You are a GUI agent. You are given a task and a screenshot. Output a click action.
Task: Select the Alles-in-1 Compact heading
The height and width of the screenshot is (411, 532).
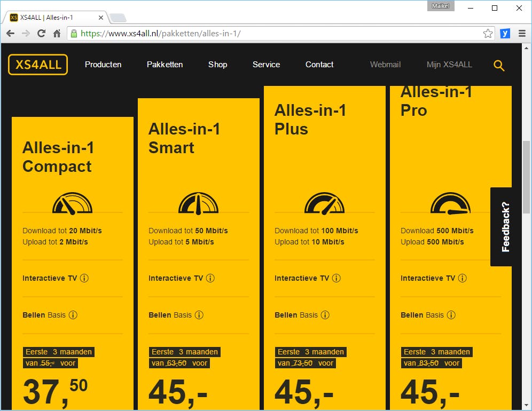click(58, 157)
